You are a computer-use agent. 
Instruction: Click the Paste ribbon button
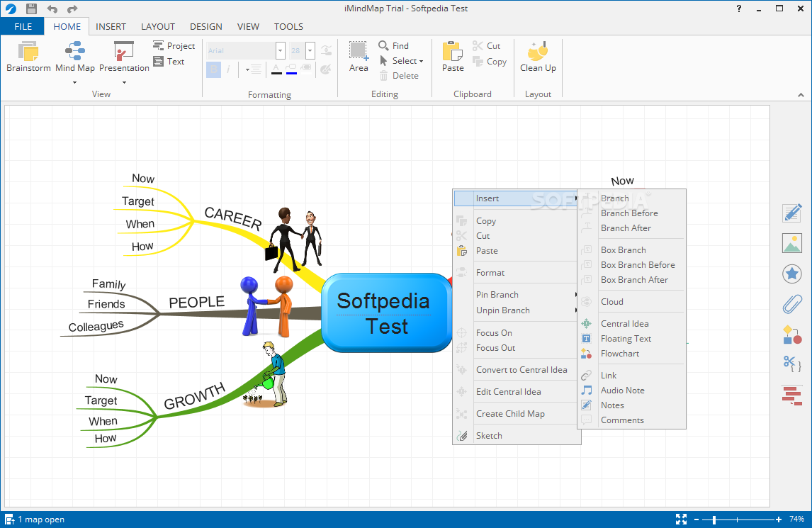click(453, 57)
